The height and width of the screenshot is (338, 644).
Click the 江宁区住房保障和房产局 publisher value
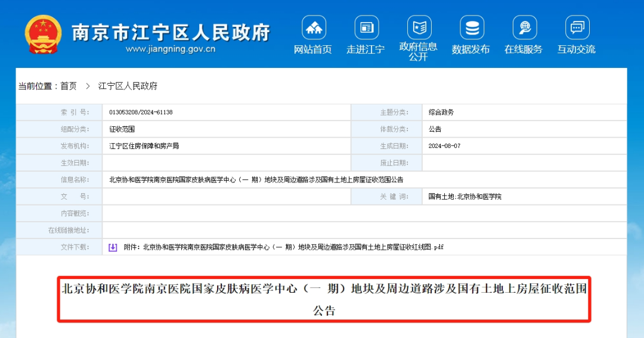point(144,146)
